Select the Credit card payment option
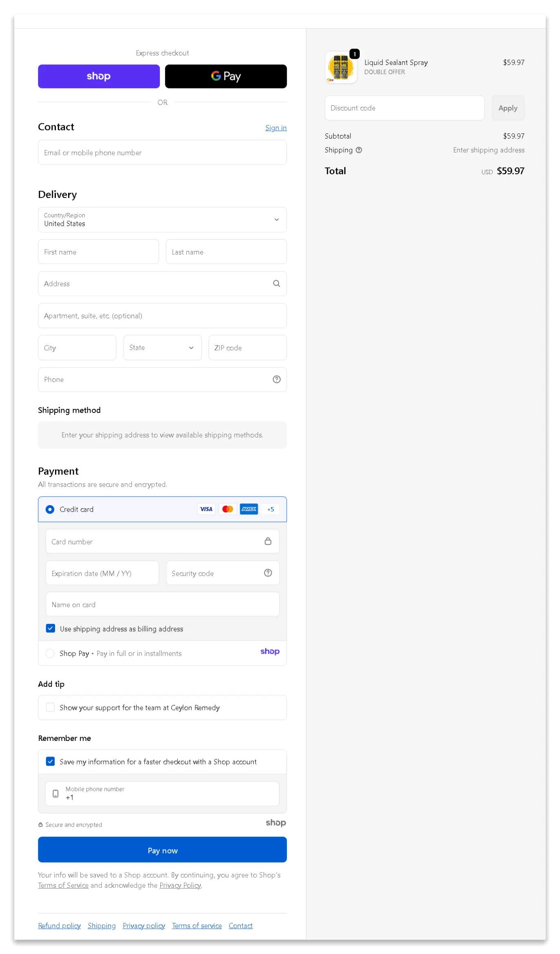 [x=50, y=509]
